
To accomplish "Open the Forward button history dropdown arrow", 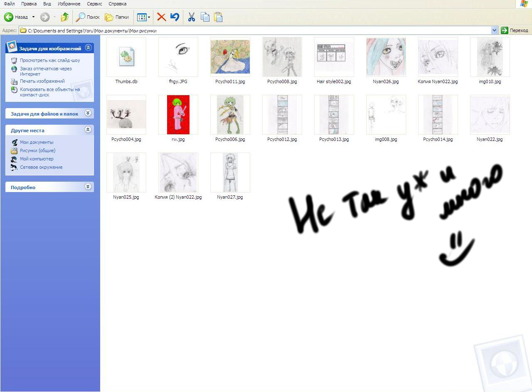I will (x=54, y=17).
